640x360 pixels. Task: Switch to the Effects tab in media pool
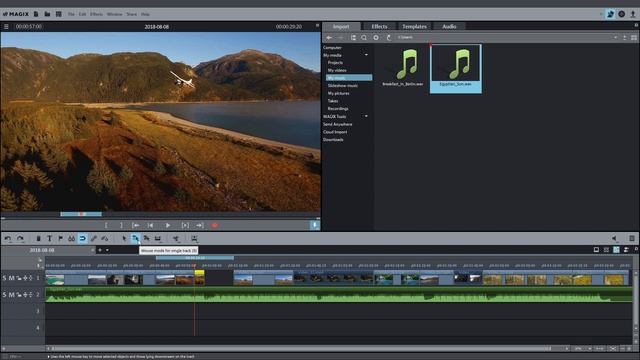click(379, 27)
